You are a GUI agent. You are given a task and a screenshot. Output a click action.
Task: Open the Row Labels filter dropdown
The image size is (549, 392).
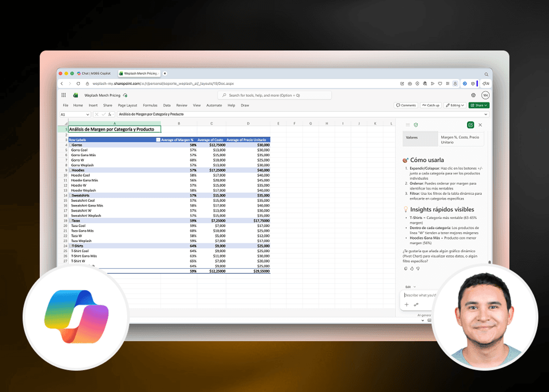pos(158,140)
